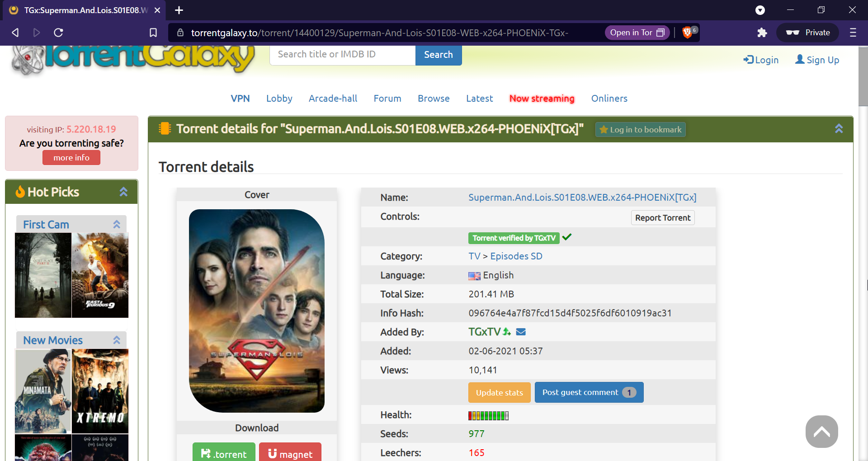The width and height of the screenshot is (868, 461).
Task: Collapse the Torrent details panel
Action: pos(839,129)
